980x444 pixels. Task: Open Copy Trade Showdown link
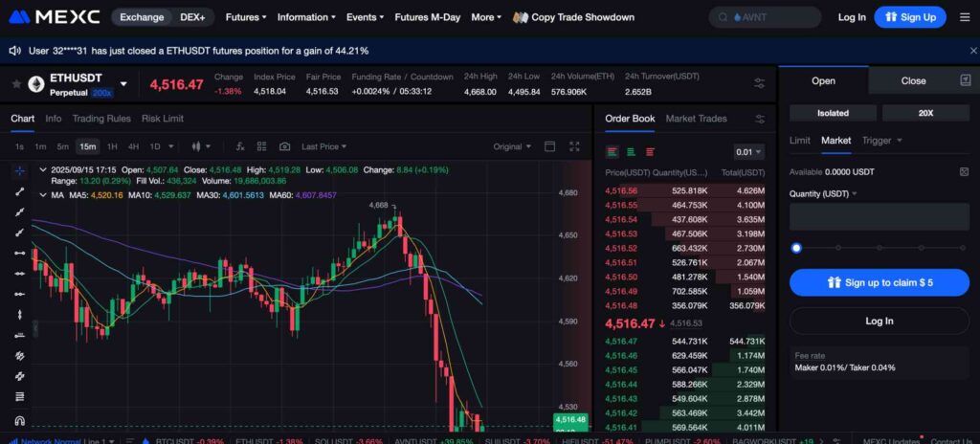[x=574, y=17]
